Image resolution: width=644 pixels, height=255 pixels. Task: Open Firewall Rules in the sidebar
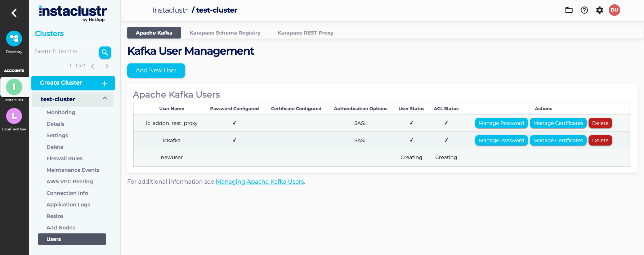64,158
